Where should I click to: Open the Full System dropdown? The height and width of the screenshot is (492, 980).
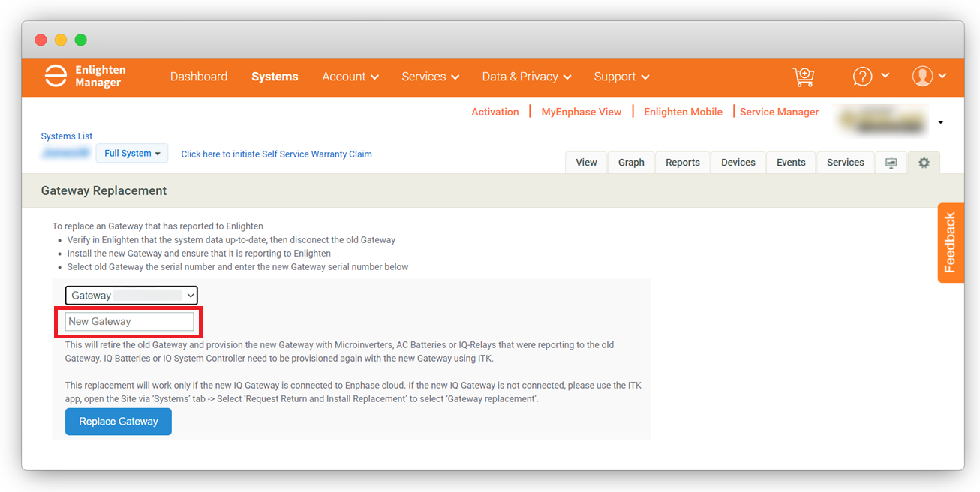point(132,153)
